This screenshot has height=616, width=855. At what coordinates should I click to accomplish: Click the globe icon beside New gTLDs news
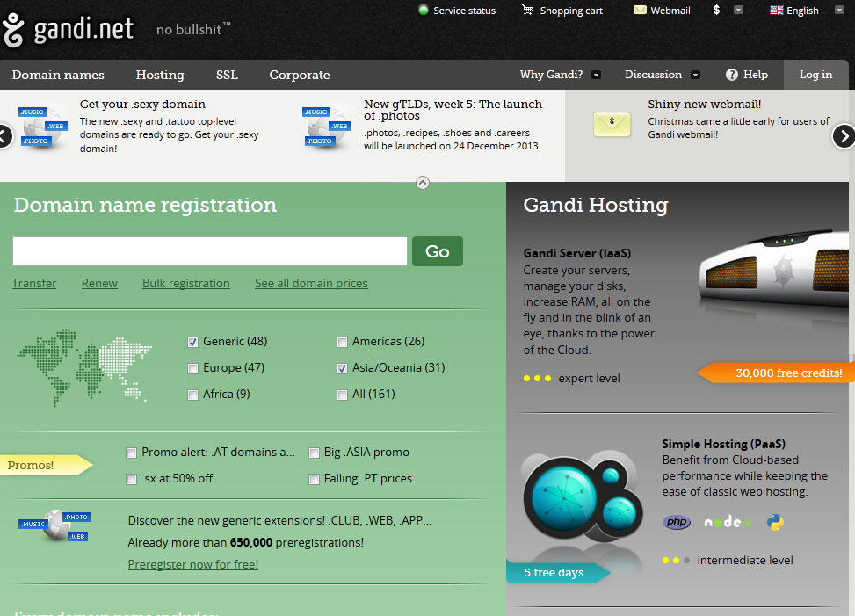[327, 127]
